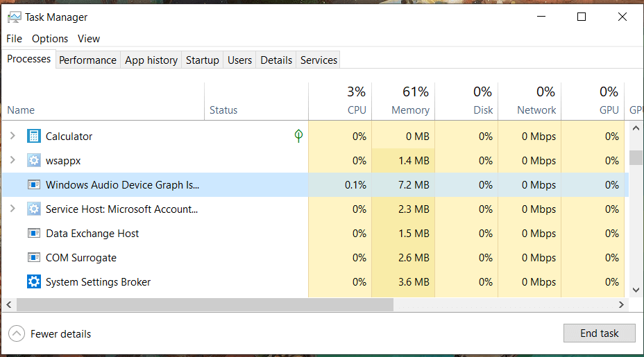Click the COM Surrogate process icon
Image resolution: width=644 pixels, height=357 pixels.
[34, 257]
